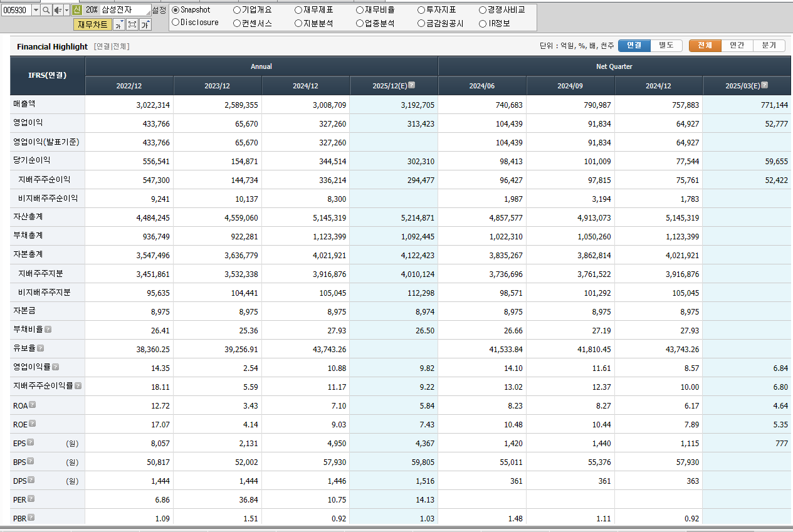Click the help icon next to PBR
The image size is (793, 532).
[31, 518]
